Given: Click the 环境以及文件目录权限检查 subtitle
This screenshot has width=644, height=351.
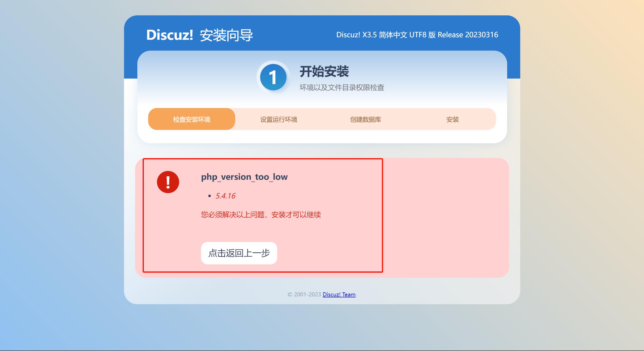Looking at the screenshot, I should [x=342, y=87].
